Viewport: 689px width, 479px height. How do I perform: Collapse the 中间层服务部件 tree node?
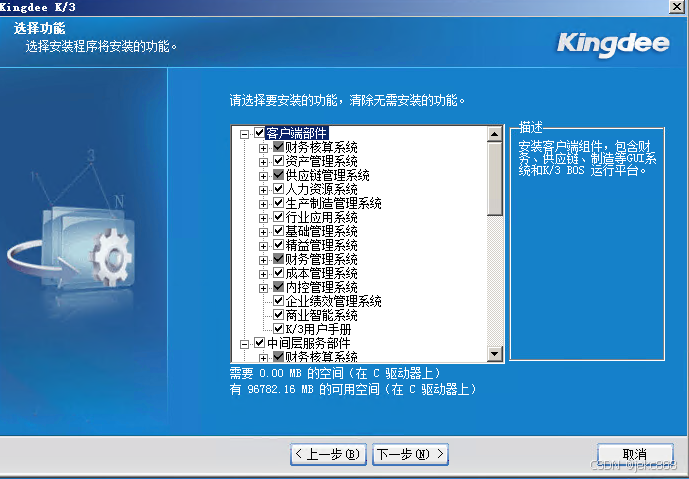pyautogui.click(x=244, y=344)
